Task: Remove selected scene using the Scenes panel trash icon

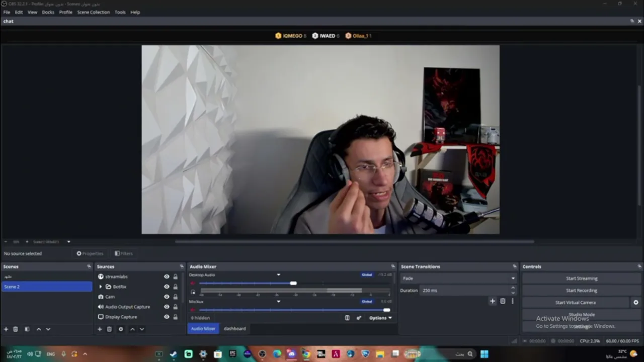Action: point(16,329)
